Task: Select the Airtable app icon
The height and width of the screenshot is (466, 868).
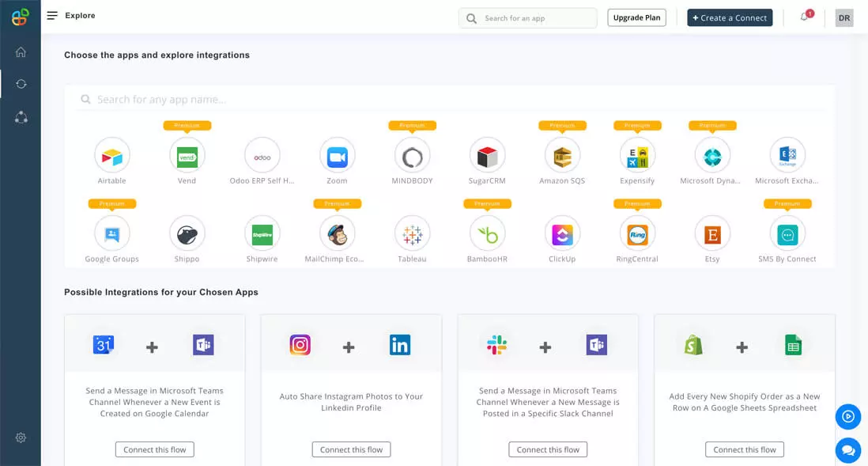Action: pos(111,155)
